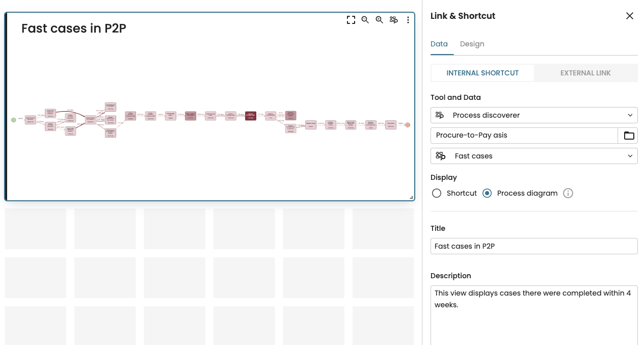Switch to the EXTERNAL LINK option

[x=585, y=73]
